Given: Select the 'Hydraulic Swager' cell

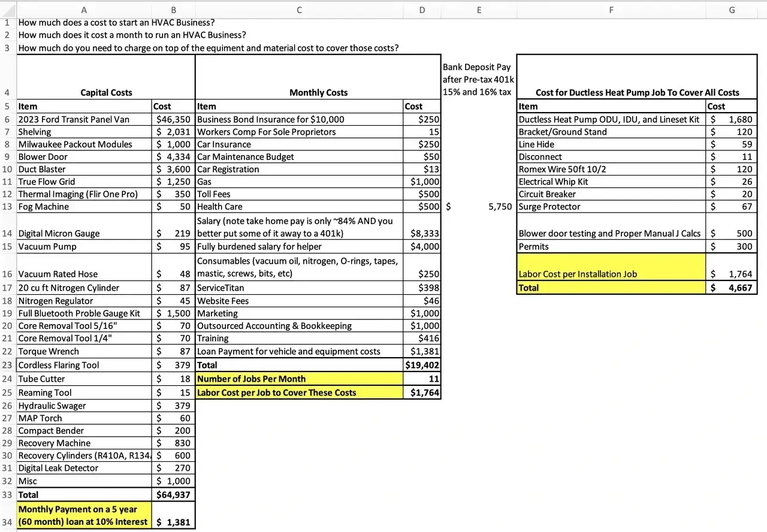Looking at the screenshot, I should (x=84, y=406).
